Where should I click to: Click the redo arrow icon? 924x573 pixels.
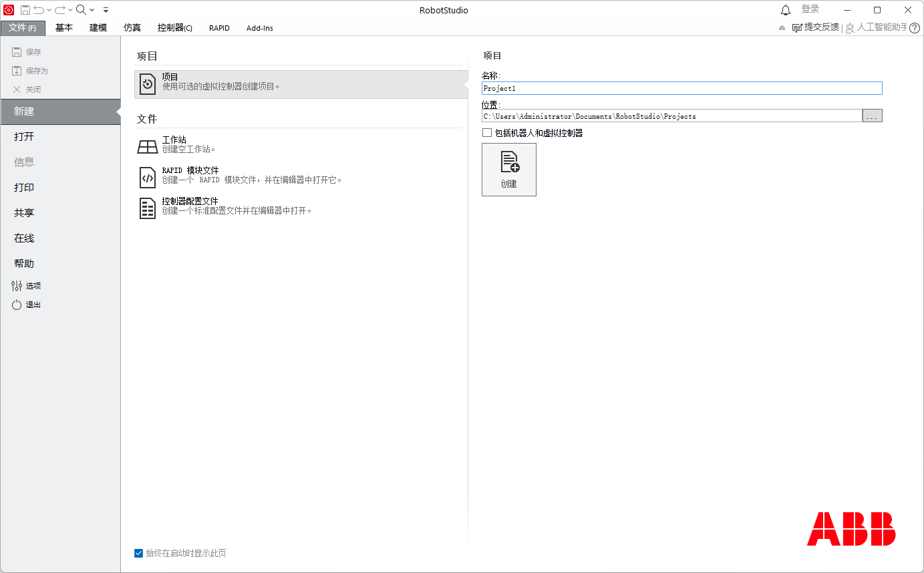(x=60, y=10)
